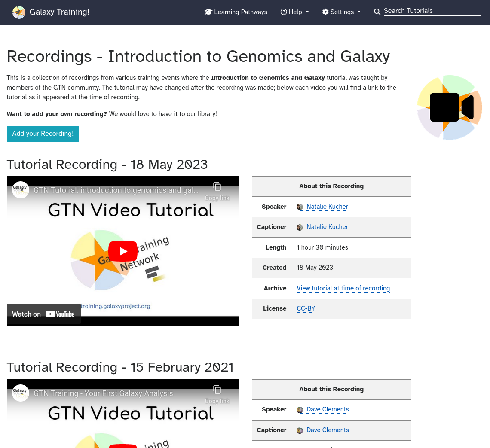
Task: Click the search magnifier icon
Action: coord(377,12)
